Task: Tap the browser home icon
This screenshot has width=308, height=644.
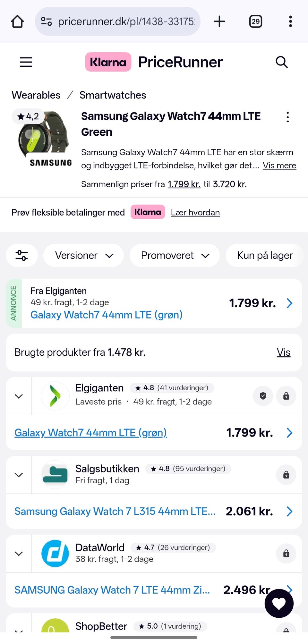Action: 17,22
